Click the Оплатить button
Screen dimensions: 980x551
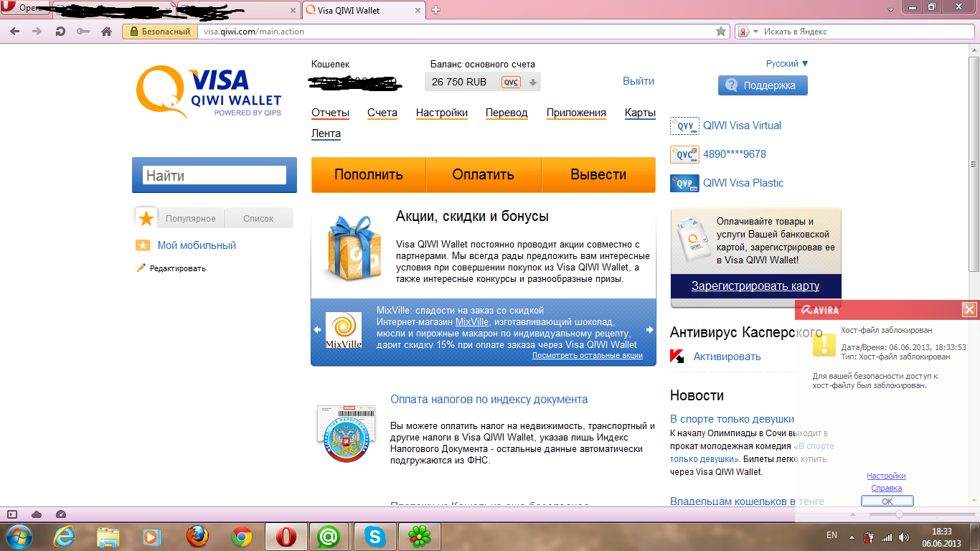[x=484, y=174]
